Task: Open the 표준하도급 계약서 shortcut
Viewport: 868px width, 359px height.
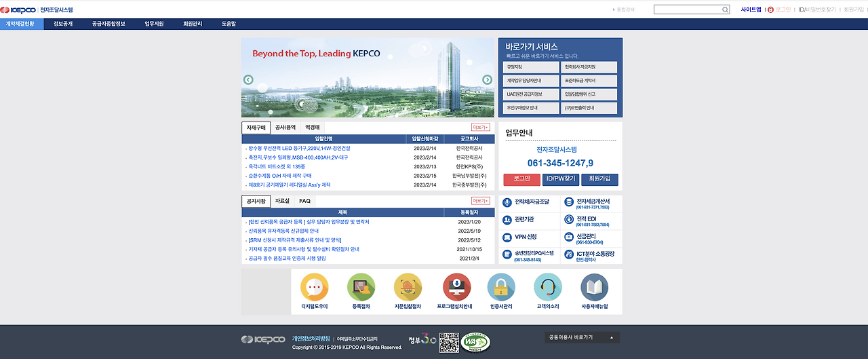Action: point(589,81)
